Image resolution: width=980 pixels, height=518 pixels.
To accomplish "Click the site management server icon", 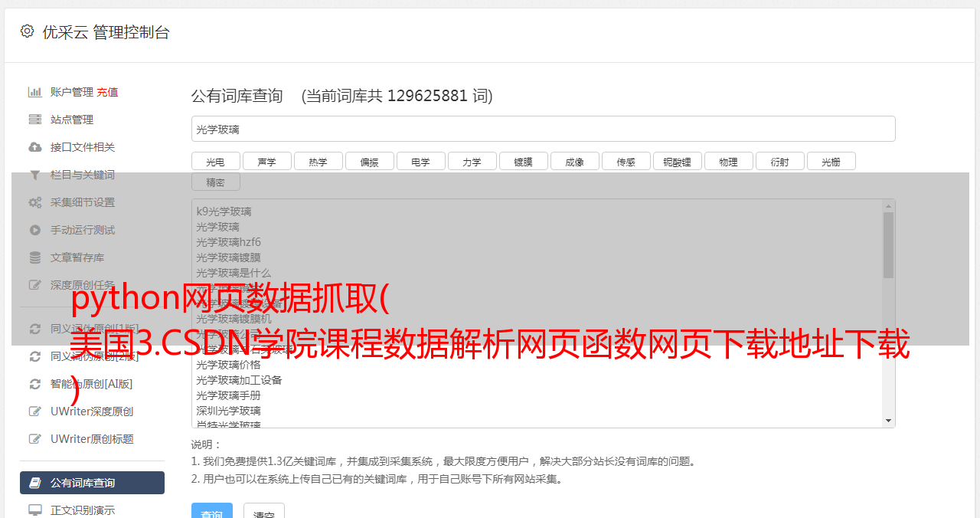I will coord(34,120).
